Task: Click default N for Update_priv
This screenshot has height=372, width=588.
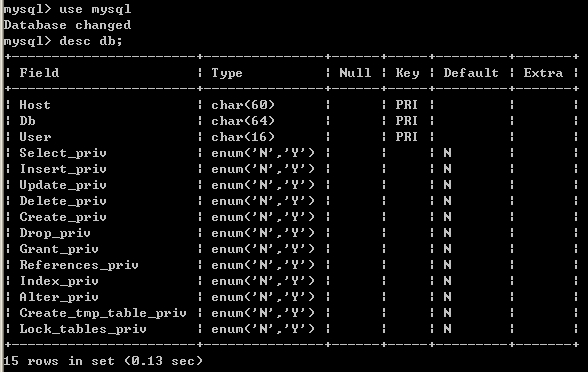Action: pyautogui.click(x=447, y=185)
